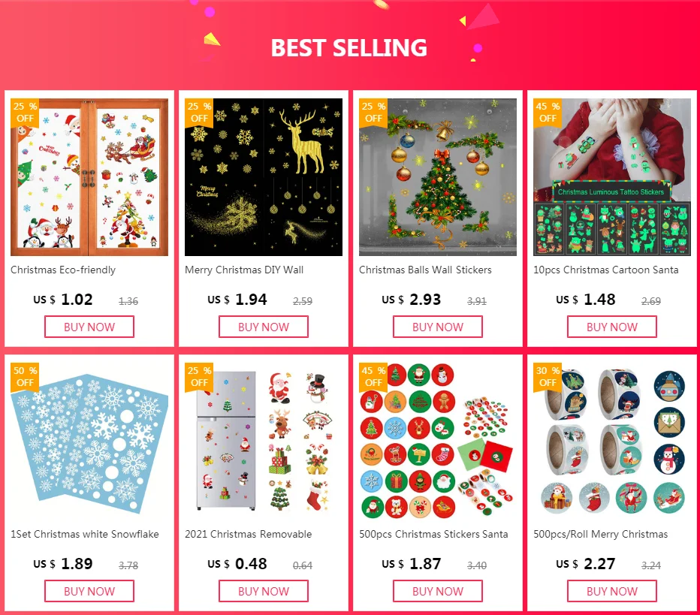Open the refrigerator stickers product image
Screen dimensions: 700x615
264,442
